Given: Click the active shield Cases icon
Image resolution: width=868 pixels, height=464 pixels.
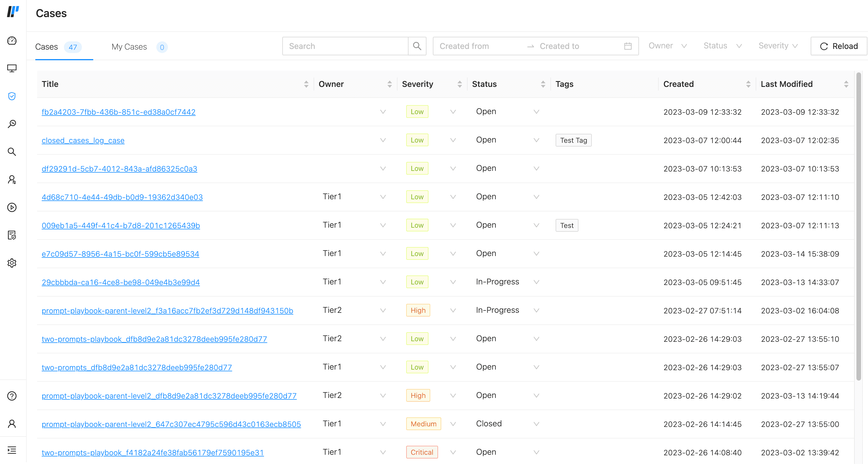Looking at the screenshot, I should (12, 96).
